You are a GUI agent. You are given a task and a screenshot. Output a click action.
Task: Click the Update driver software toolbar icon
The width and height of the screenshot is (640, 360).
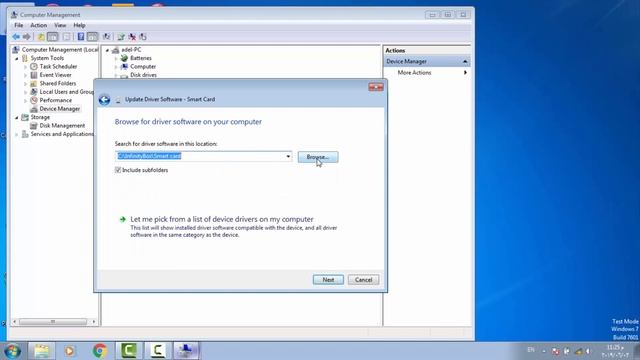pos(121,37)
